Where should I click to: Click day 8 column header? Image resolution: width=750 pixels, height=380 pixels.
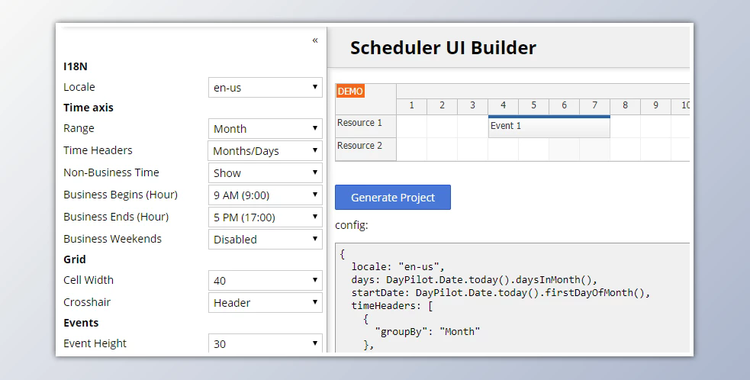(x=625, y=106)
